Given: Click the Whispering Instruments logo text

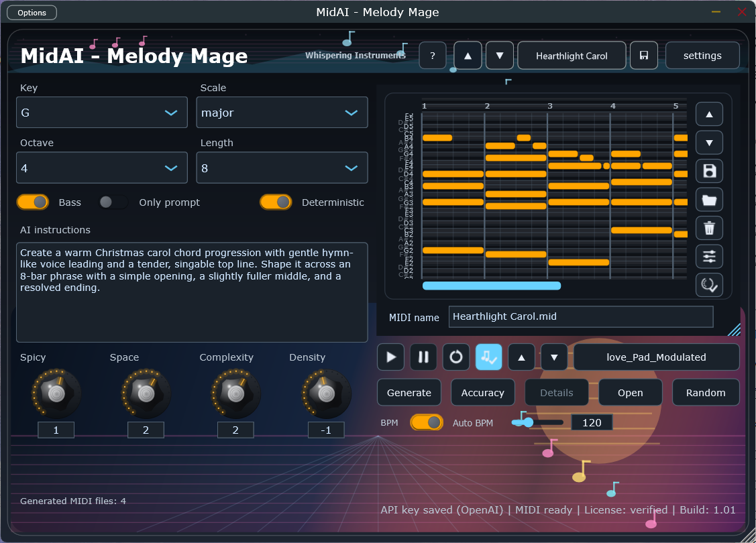Looking at the screenshot, I should pyautogui.click(x=356, y=56).
